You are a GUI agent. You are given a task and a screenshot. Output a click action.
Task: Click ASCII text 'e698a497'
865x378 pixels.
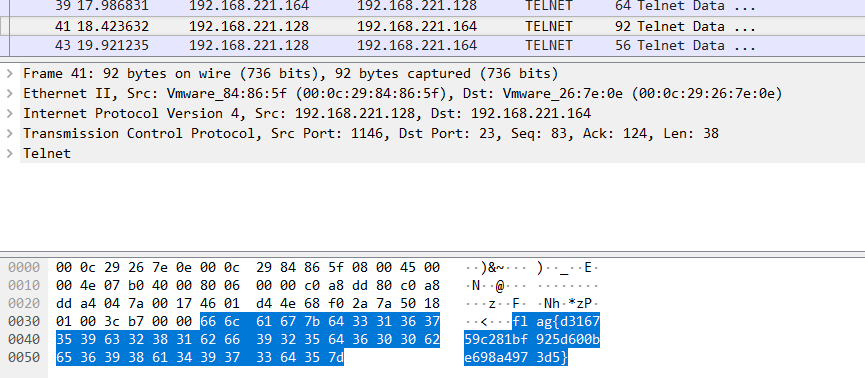click(x=496, y=358)
